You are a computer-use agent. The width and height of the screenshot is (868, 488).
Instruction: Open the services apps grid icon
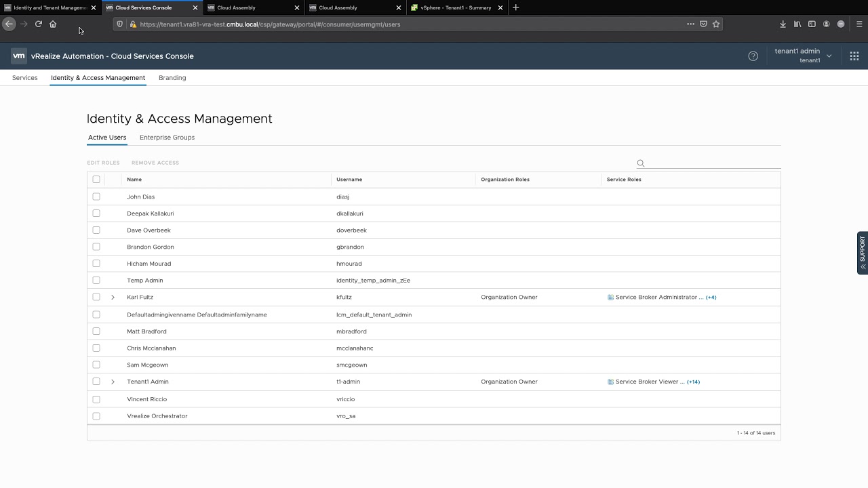[854, 56]
